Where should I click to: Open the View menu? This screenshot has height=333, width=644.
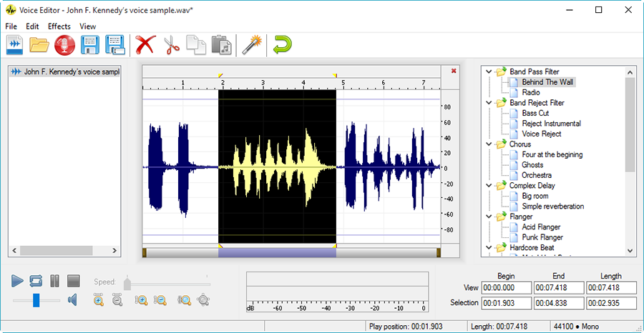point(87,26)
